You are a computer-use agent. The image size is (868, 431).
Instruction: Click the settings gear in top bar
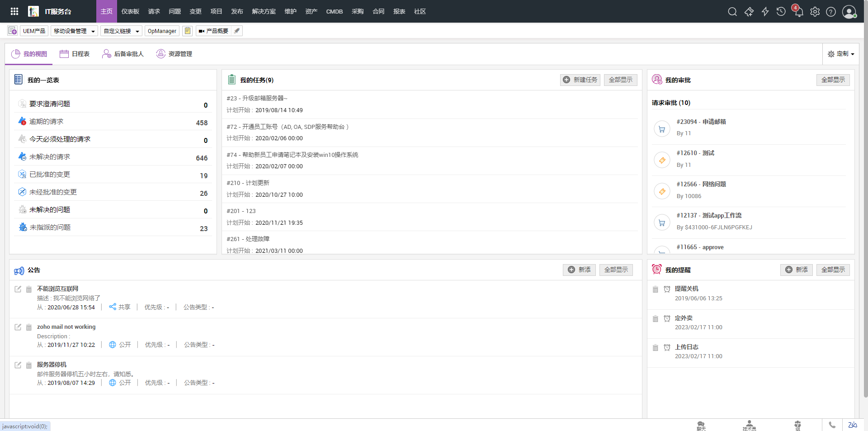(x=815, y=12)
